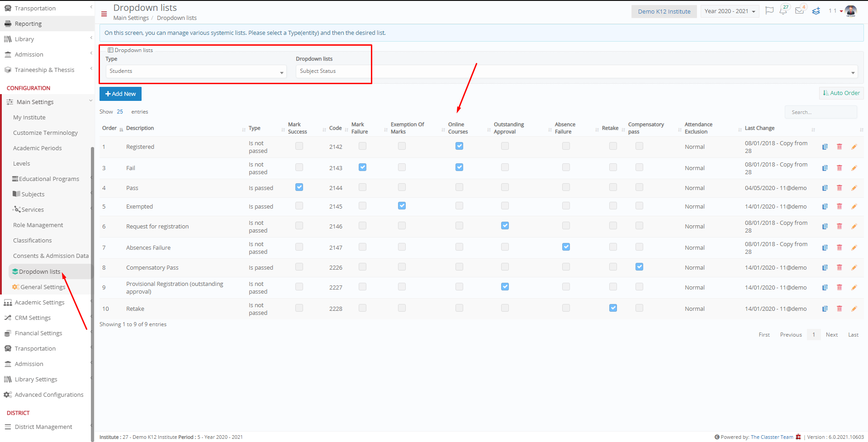Click the Services sidebar icon
This screenshot has height=442, width=868.
[x=17, y=209]
